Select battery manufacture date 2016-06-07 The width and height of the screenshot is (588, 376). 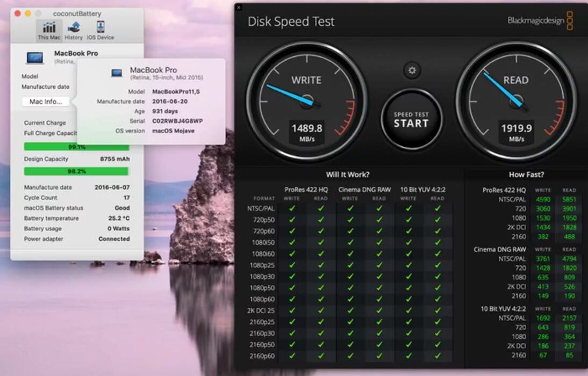click(x=112, y=187)
